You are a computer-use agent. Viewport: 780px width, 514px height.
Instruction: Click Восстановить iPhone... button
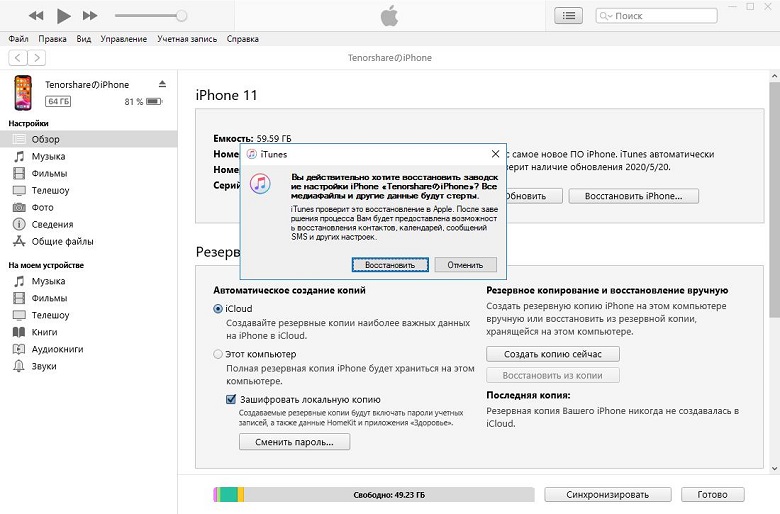pos(633,196)
